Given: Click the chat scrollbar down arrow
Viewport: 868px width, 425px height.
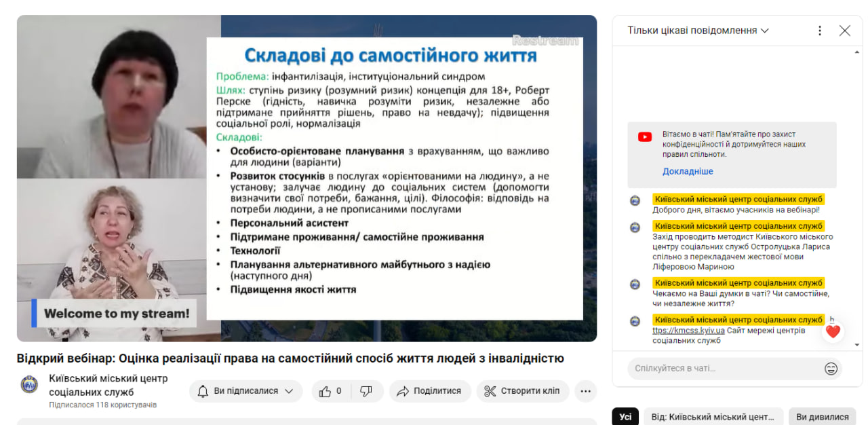Looking at the screenshot, I should pos(858,345).
